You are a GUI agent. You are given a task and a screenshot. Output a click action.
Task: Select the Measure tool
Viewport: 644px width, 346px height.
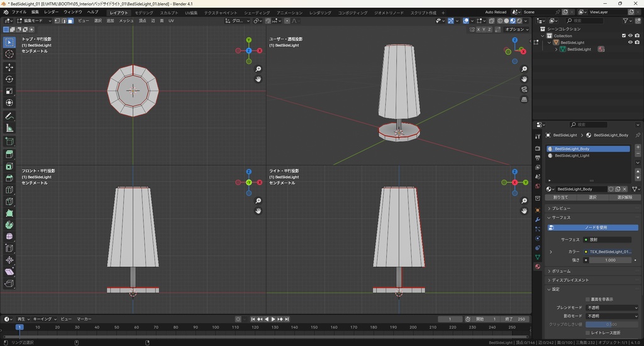9,128
